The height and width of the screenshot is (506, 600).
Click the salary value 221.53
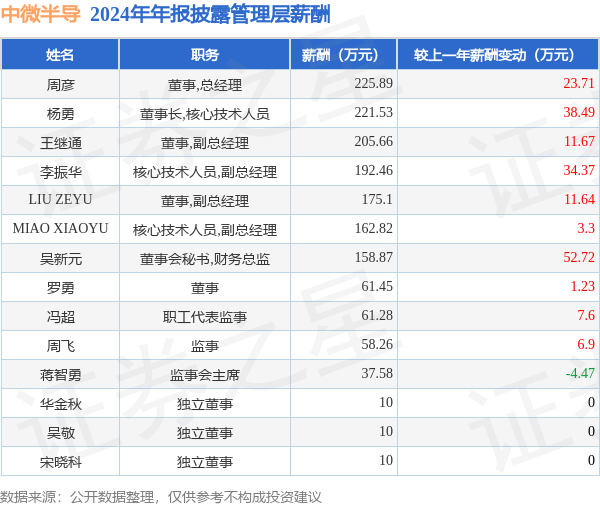pos(373,112)
